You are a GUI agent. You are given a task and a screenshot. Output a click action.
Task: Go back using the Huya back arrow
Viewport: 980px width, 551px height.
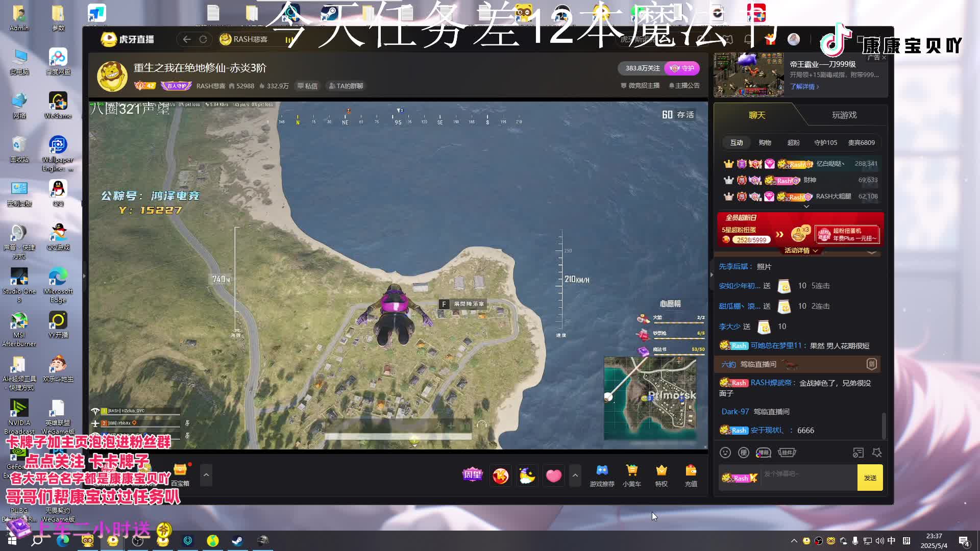click(x=187, y=39)
